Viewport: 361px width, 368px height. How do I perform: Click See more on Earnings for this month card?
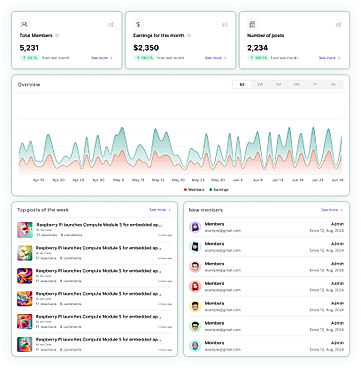pos(216,58)
